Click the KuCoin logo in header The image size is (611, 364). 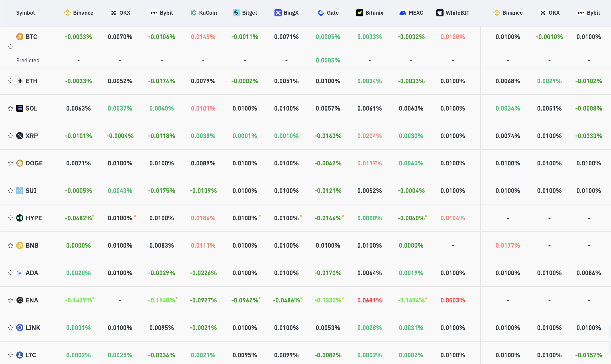(x=193, y=13)
